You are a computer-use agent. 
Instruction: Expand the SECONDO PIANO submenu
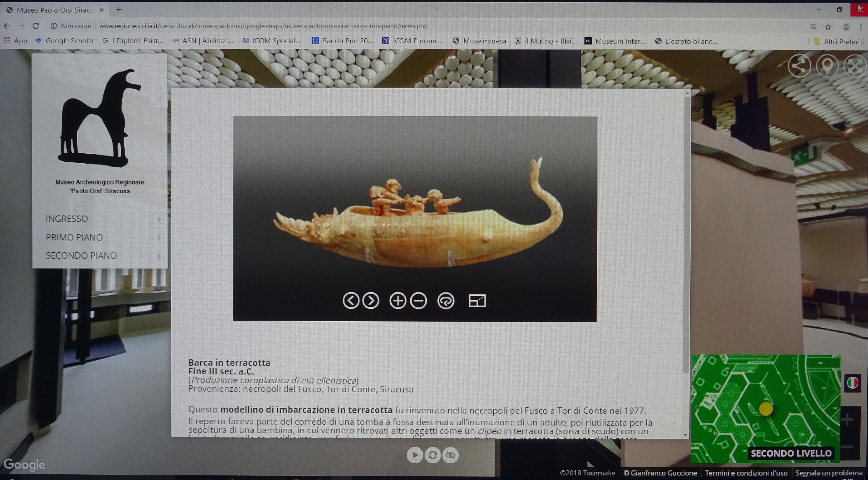(159, 255)
